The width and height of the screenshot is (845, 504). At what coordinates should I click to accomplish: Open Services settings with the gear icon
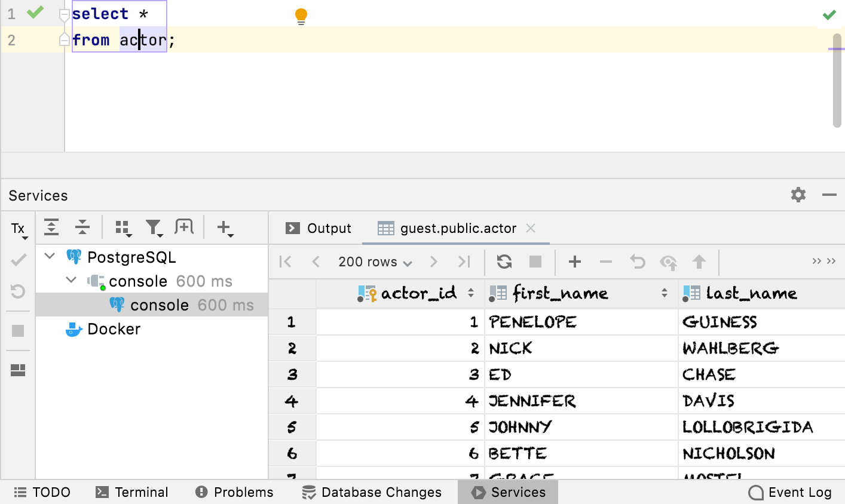click(x=798, y=195)
